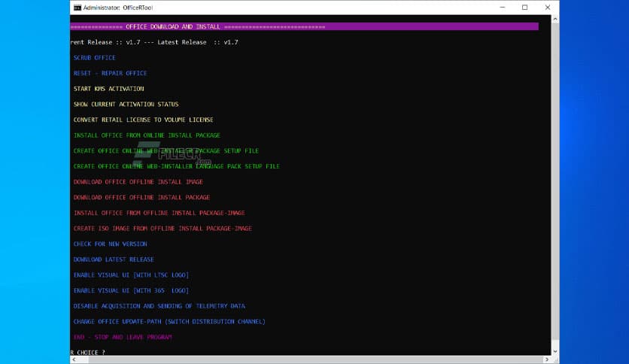Click DOWNLOAD OFFICE OFFLINE INSTALL IMAGE
The width and height of the screenshot is (629, 364).
click(138, 182)
